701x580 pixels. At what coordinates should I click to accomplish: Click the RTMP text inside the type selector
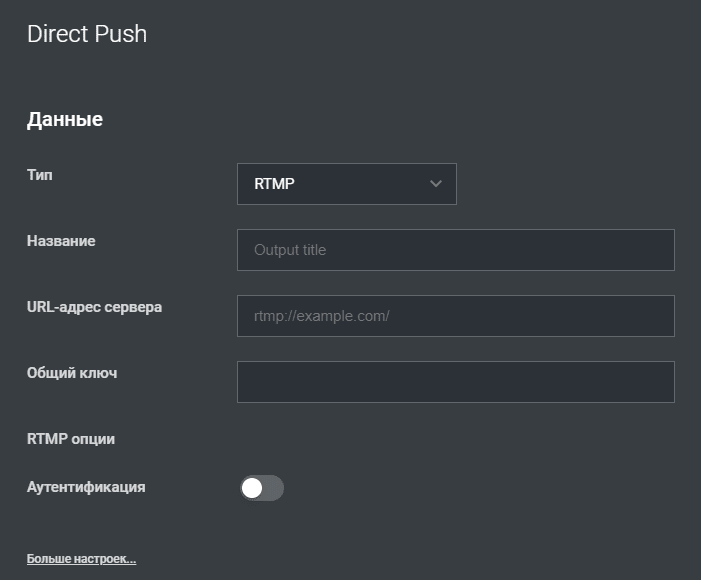274,184
